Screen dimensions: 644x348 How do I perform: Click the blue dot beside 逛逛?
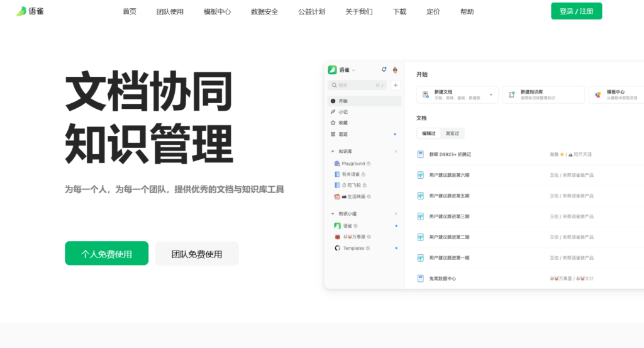pos(395,134)
